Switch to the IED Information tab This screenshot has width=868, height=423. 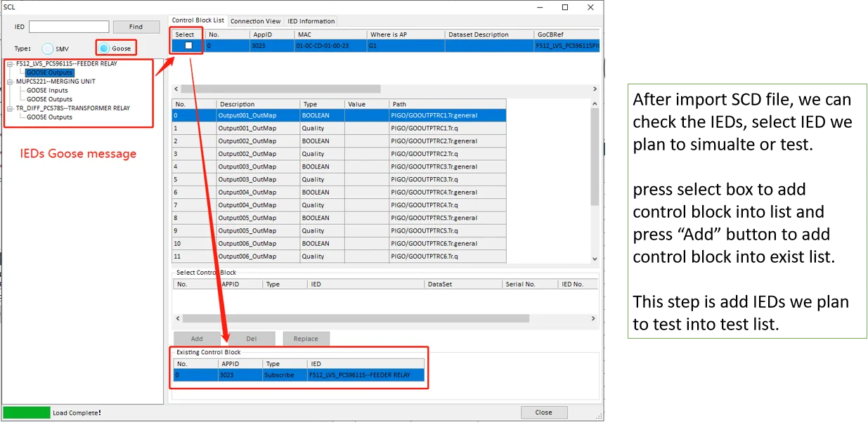pos(311,21)
